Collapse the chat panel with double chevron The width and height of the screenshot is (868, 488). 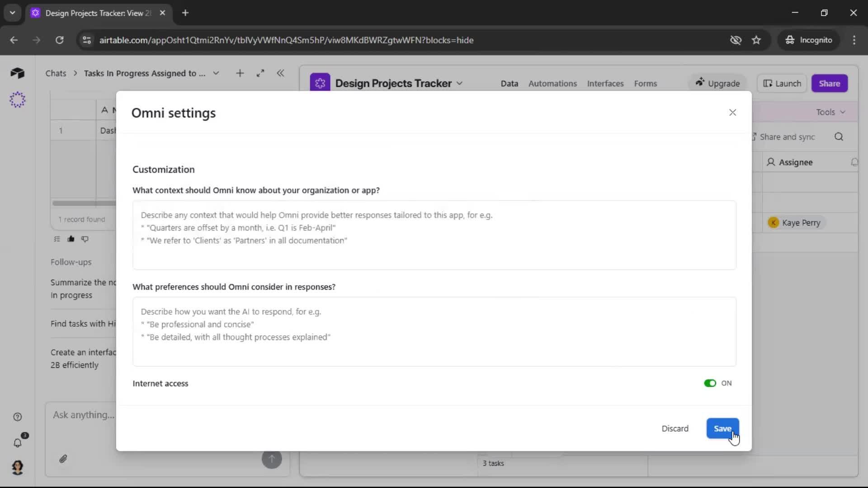(x=280, y=73)
